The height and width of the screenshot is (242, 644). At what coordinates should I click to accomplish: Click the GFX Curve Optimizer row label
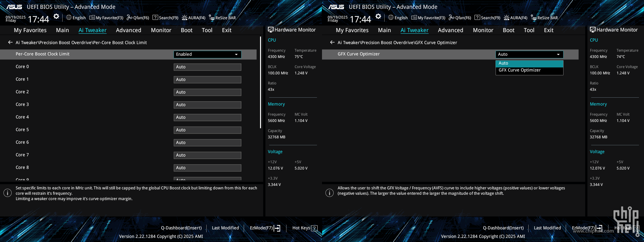[359, 54]
